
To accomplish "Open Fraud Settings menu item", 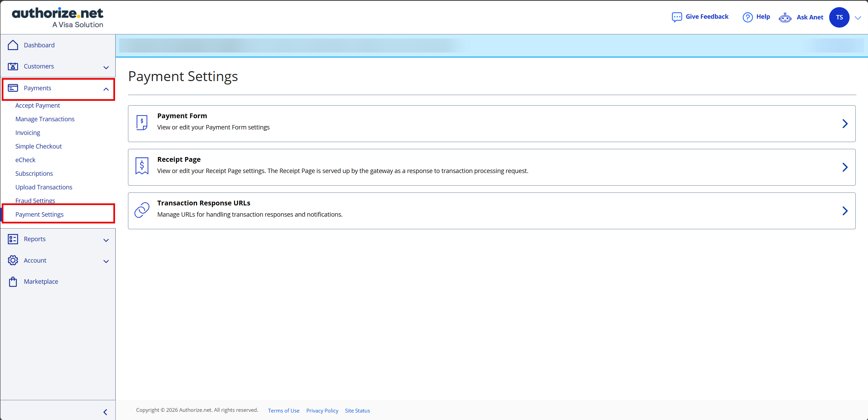I will (x=35, y=201).
